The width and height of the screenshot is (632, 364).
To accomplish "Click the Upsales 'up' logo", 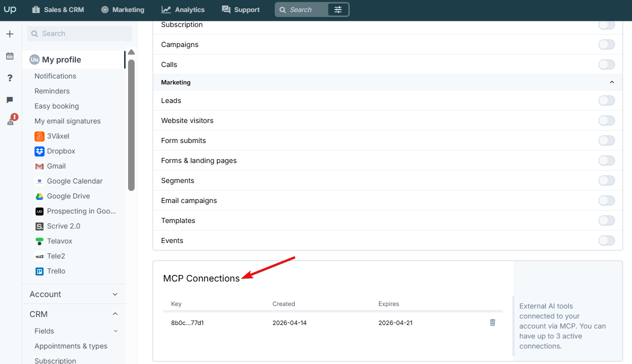I will (x=10, y=9).
